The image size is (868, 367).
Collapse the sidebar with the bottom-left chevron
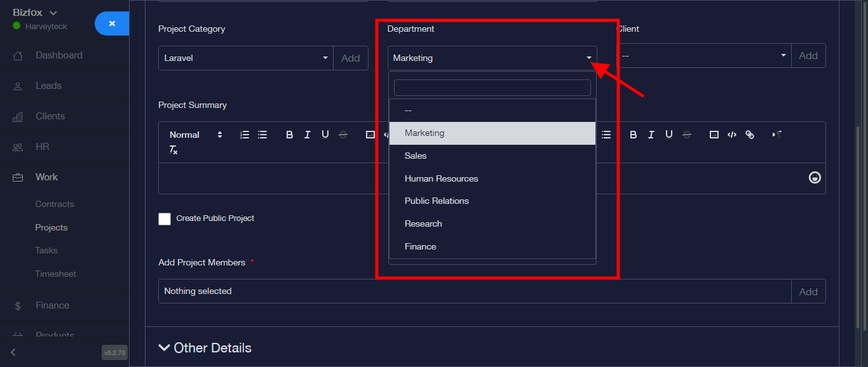click(x=13, y=352)
